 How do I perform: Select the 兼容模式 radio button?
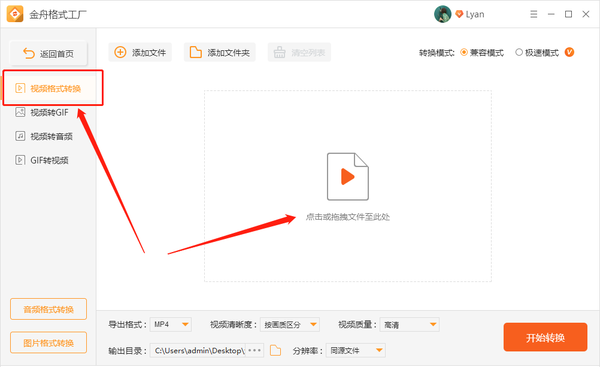464,52
